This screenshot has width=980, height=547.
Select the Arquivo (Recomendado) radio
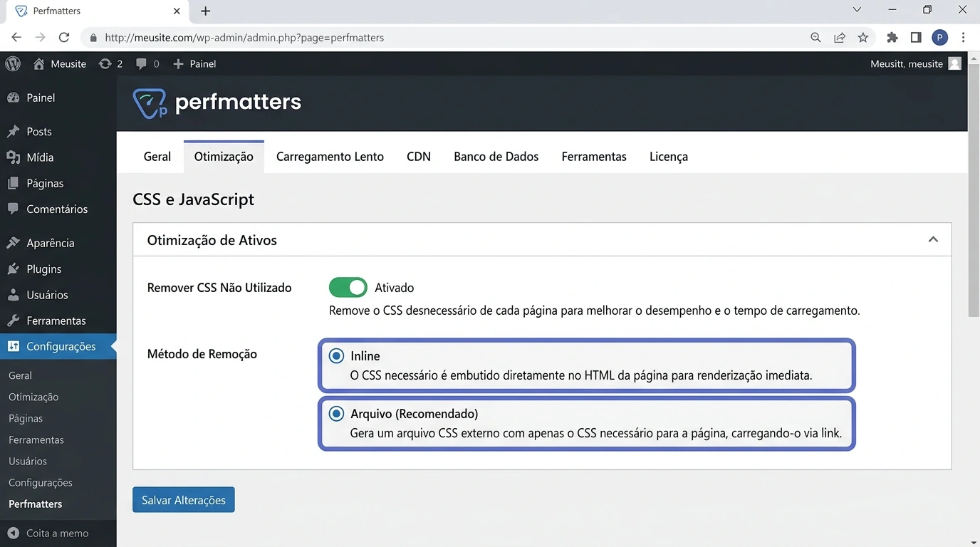[336, 414]
